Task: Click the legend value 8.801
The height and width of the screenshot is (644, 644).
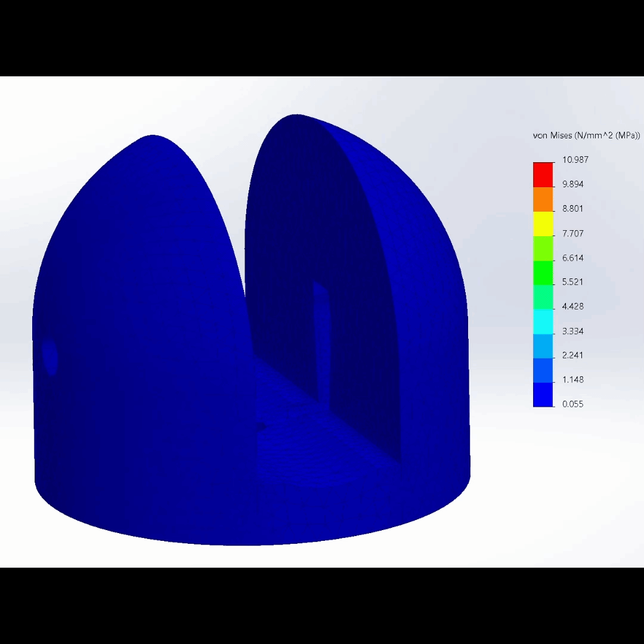Action: [572, 209]
